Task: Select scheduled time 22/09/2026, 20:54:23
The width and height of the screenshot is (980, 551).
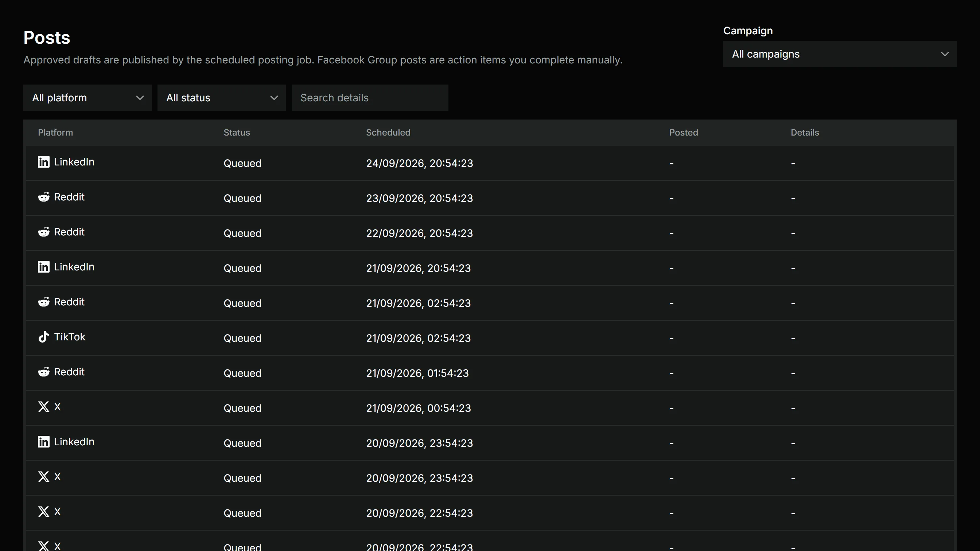Action: 420,234
